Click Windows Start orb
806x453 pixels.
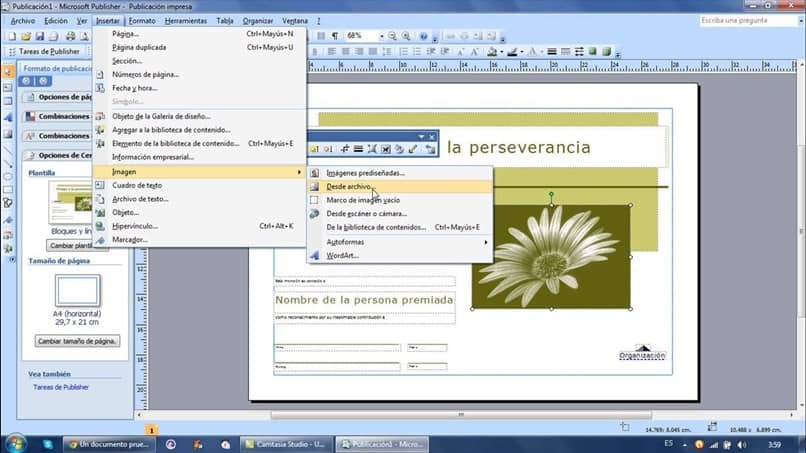point(15,444)
